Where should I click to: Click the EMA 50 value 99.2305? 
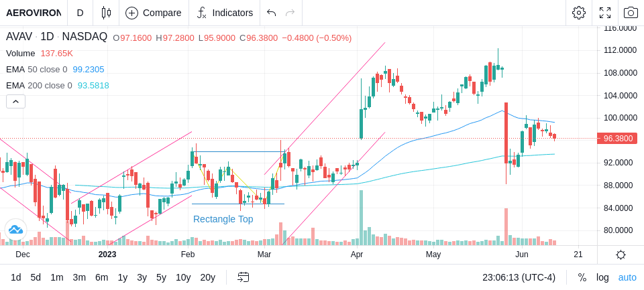click(x=89, y=70)
